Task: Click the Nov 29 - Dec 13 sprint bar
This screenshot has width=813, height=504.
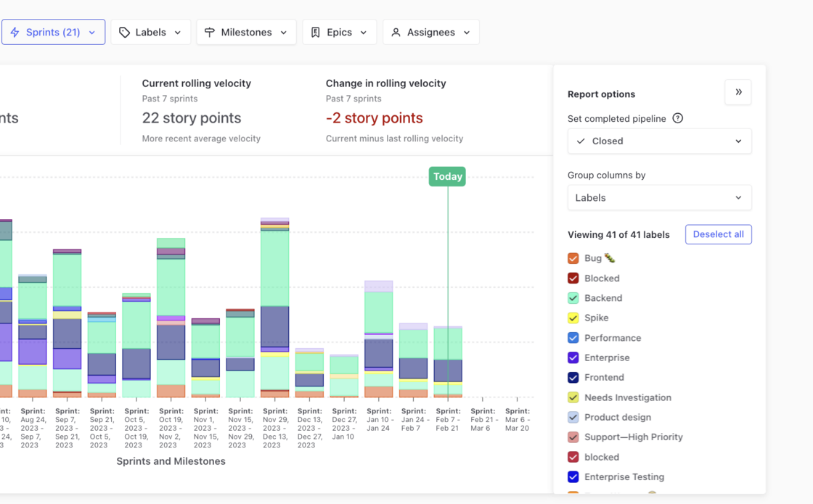Action: [x=275, y=307]
